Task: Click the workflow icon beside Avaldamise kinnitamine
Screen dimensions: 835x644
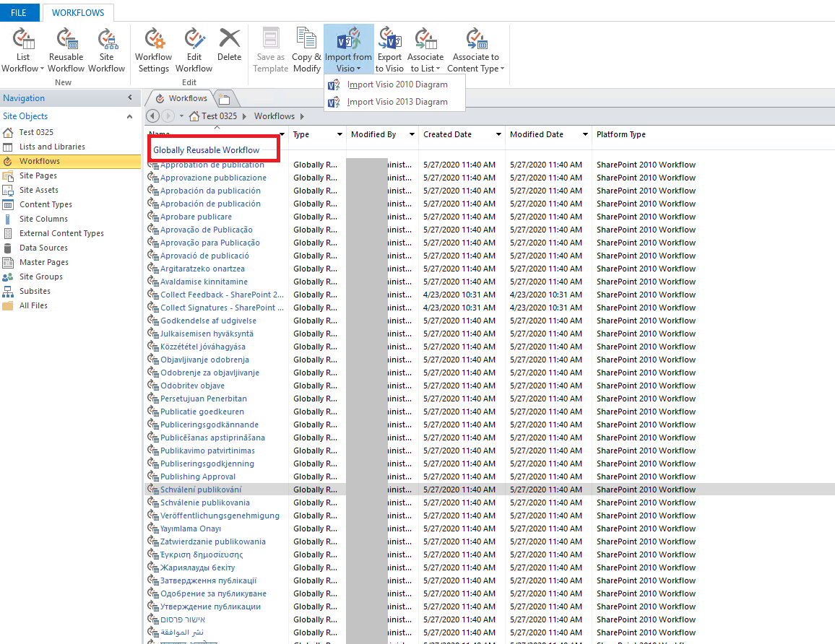Action: pyautogui.click(x=153, y=282)
